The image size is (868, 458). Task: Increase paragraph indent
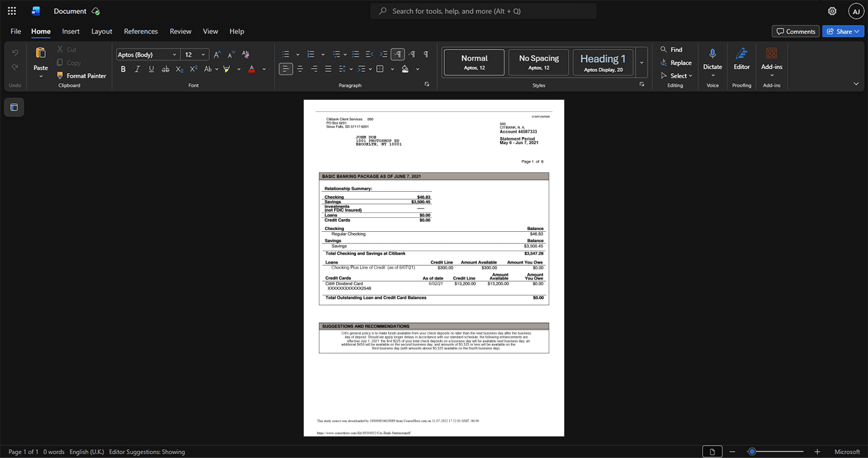pyautogui.click(x=384, y=55)
